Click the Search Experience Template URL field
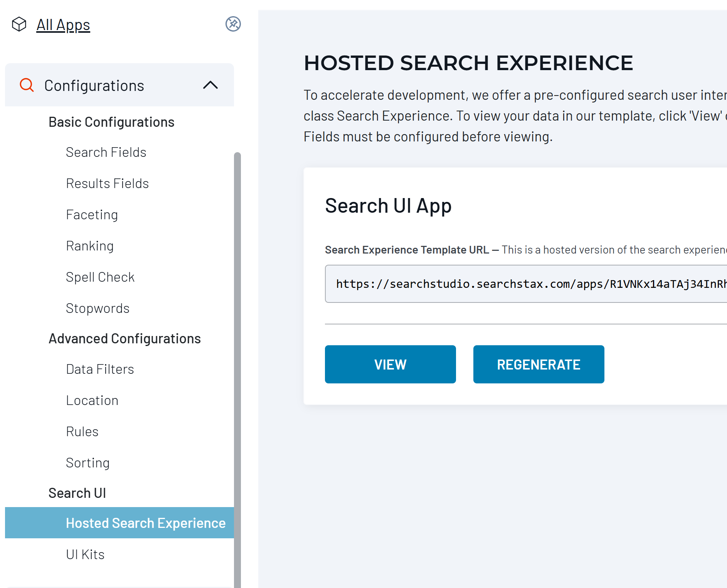Viewport: 727px width, 588px height. point(526,284)
